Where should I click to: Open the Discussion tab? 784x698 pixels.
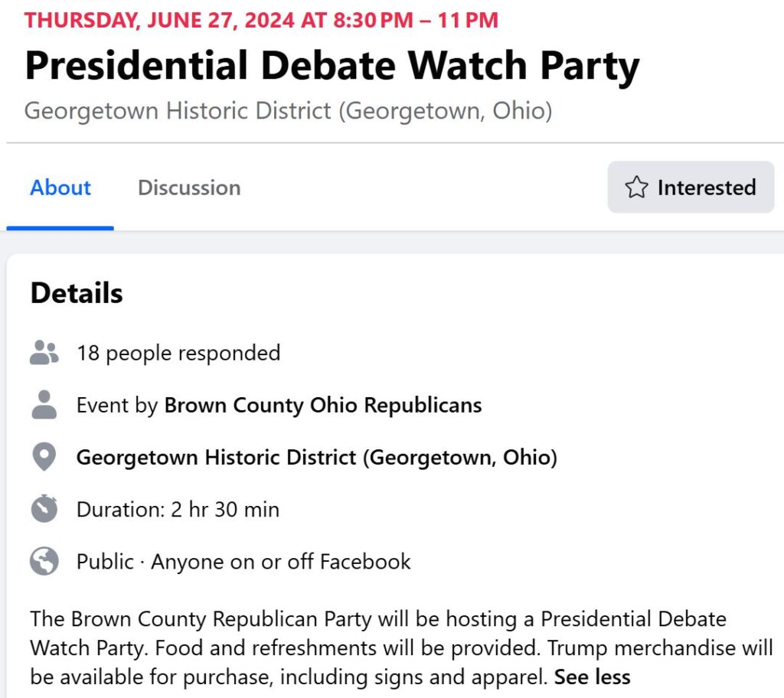(x=189, y=188)
